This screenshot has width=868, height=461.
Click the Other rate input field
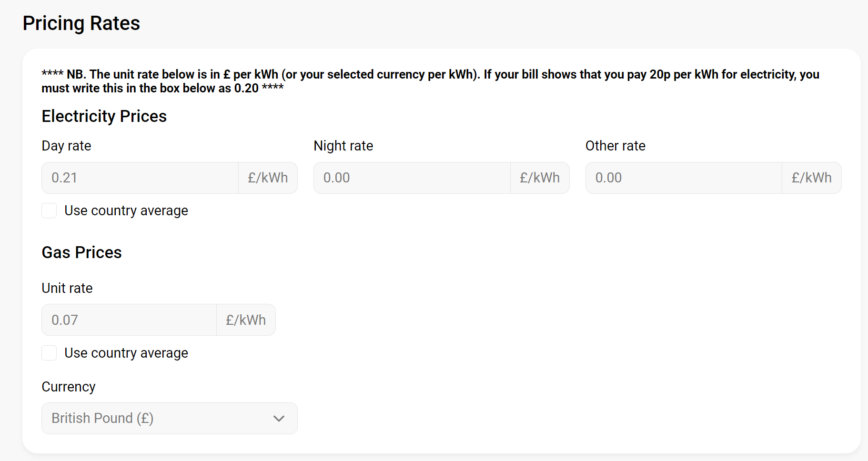(x=683, y=178)
